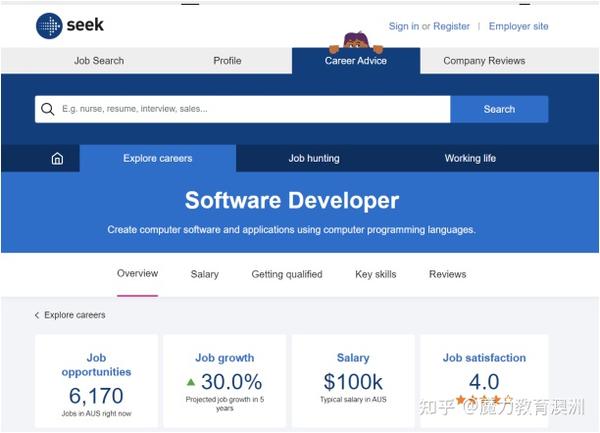Switch to the Salary section tab
Screen dimensions: 600x433
click(204, 274)
